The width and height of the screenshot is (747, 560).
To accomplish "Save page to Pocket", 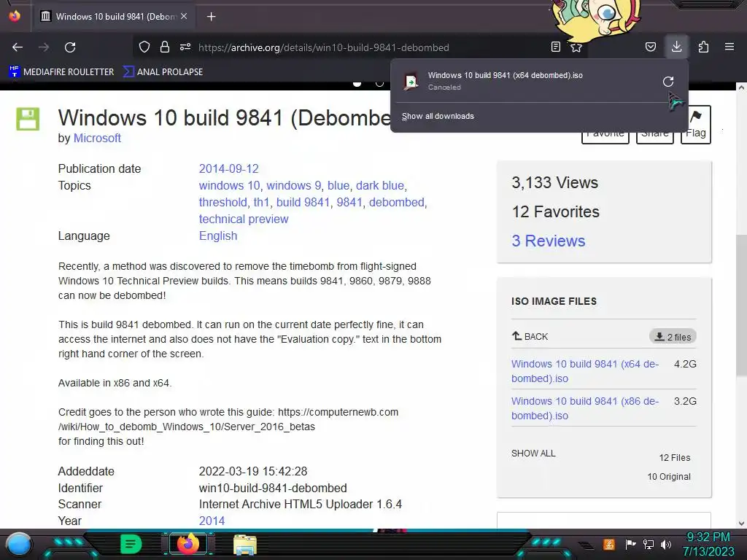I will 650,47.
